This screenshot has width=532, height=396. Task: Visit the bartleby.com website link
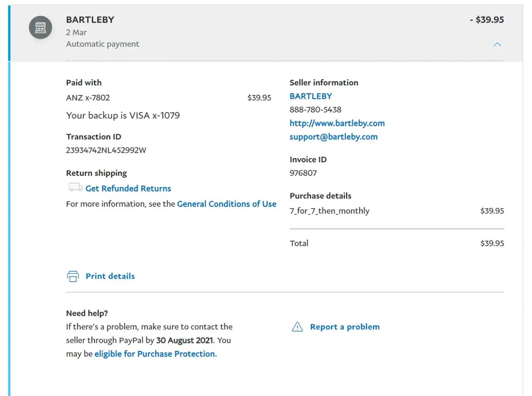(x=337, y=123)
